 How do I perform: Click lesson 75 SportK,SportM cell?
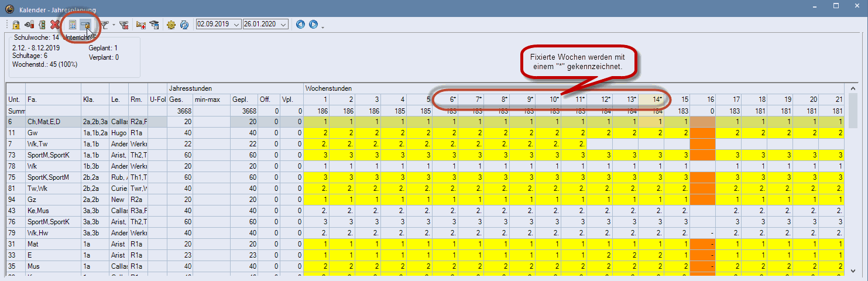point(53,177)
